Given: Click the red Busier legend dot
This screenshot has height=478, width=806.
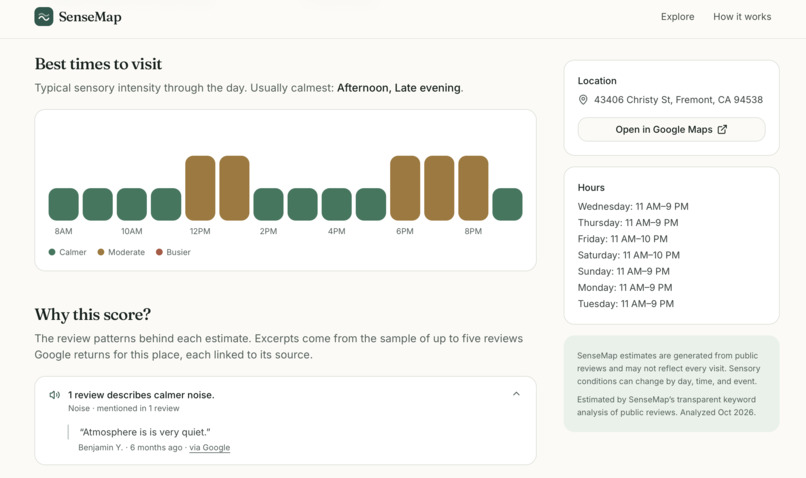Looking at the screenshot, I should pyautogui.click(x=159, y=252).
